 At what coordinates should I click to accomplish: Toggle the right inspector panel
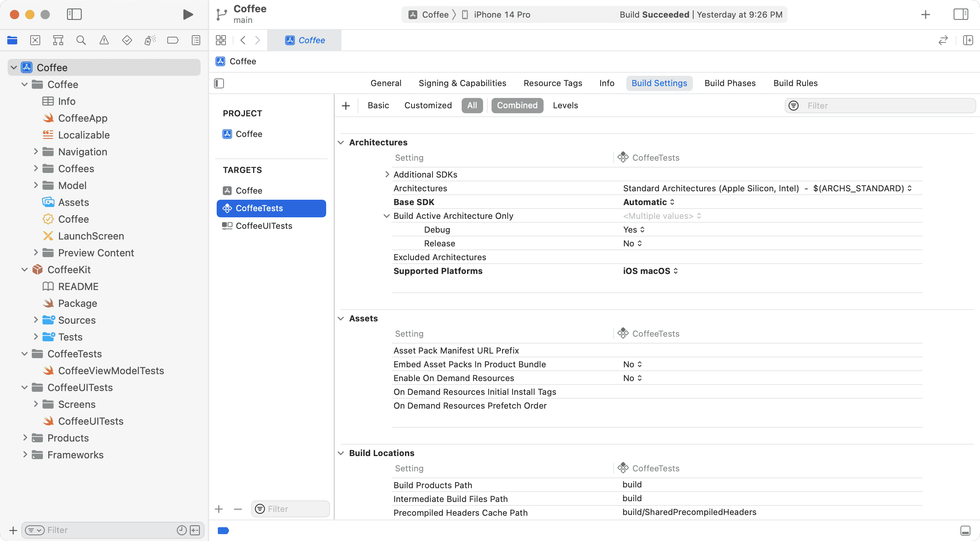point(960,15)
